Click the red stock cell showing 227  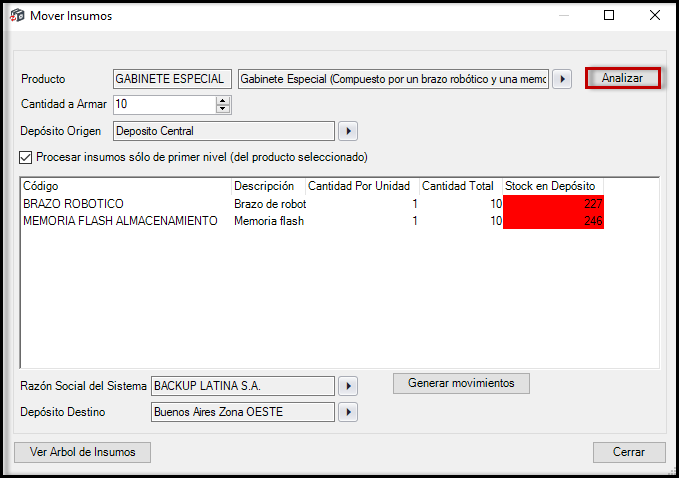point(553,203)
